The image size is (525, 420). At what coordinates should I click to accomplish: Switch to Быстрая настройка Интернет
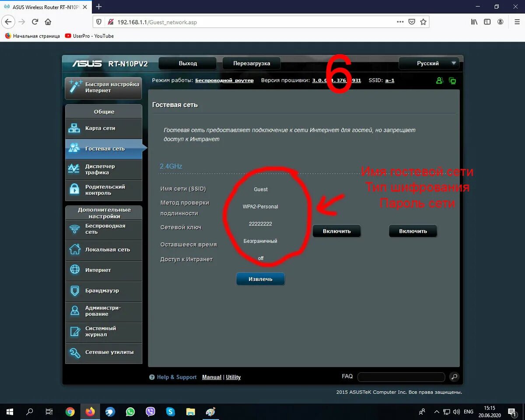(x=104, y=88)
